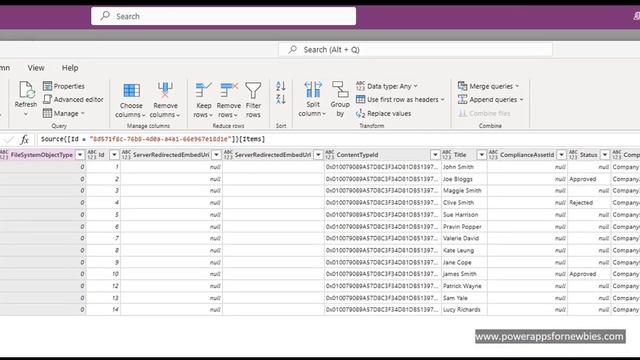Open the Title column filter dropdown
The image size is (640, 360).
(482, 155)
